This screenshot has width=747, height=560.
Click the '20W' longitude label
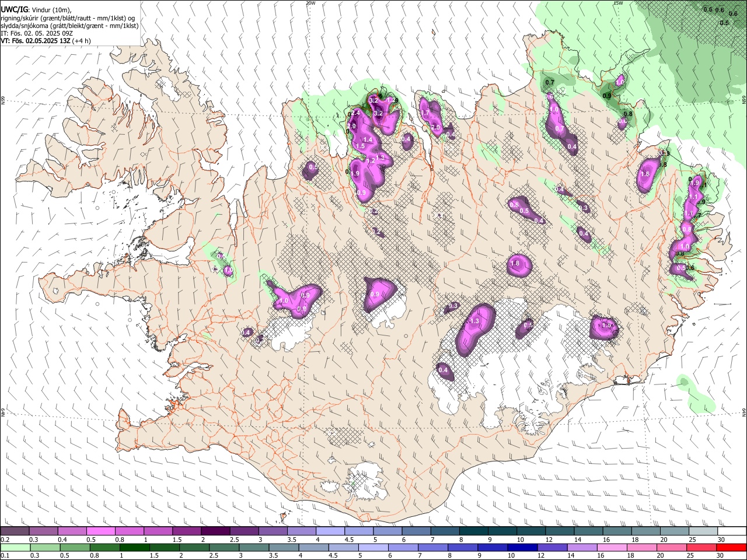pyautogui.click(x=310, y=2)
